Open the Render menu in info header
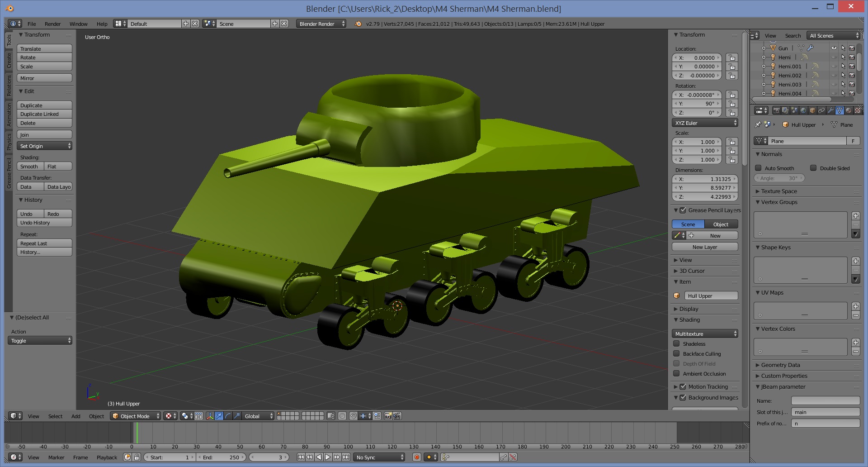 pos(52,24)
